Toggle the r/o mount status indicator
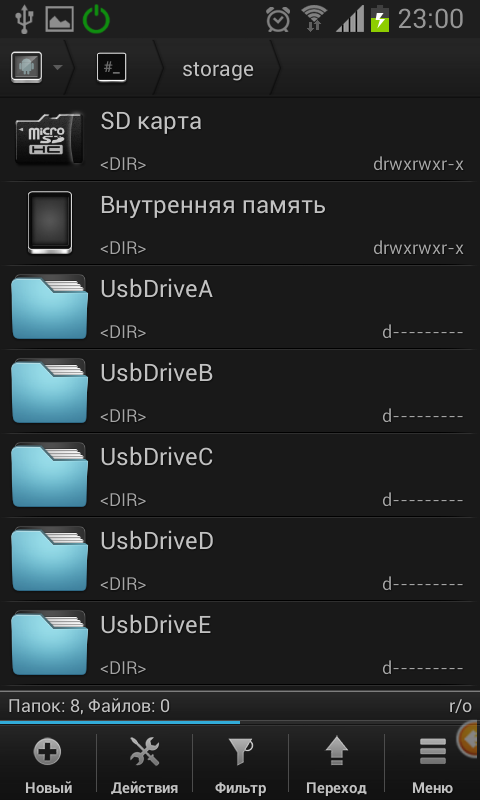Viewport: 480px width, 800px height. pyautogui.click(x=460, y=706)
